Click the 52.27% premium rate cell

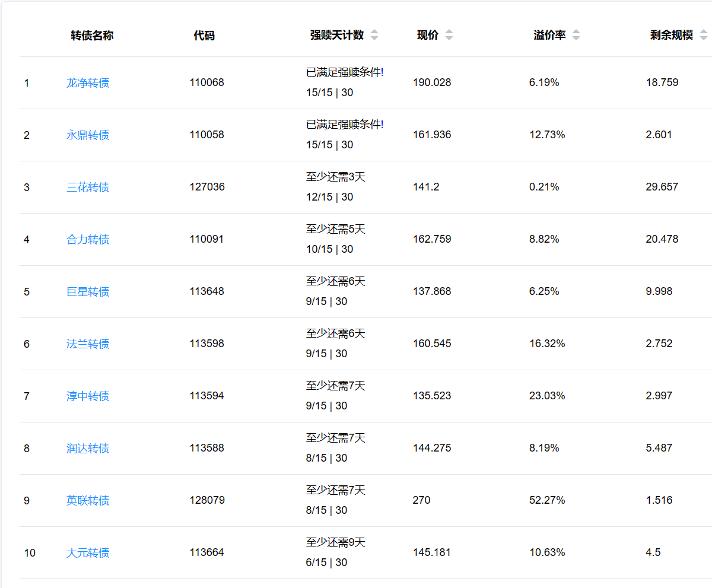click(547, 501)
